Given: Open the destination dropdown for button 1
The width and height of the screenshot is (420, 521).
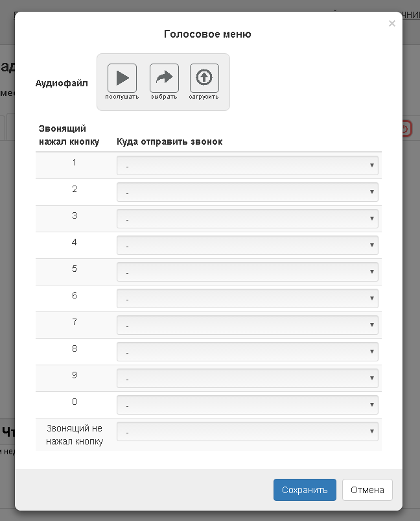Looking at the screenshot, I should point(247,165).
